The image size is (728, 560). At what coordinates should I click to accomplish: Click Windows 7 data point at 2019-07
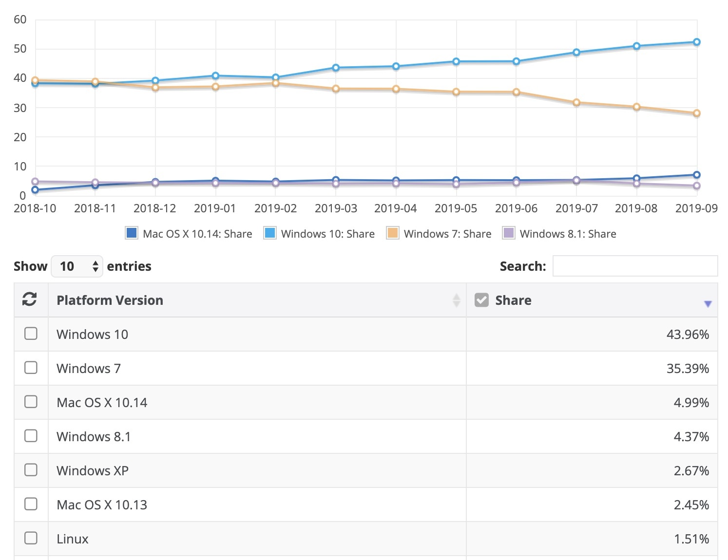click(x=576, y=103)
